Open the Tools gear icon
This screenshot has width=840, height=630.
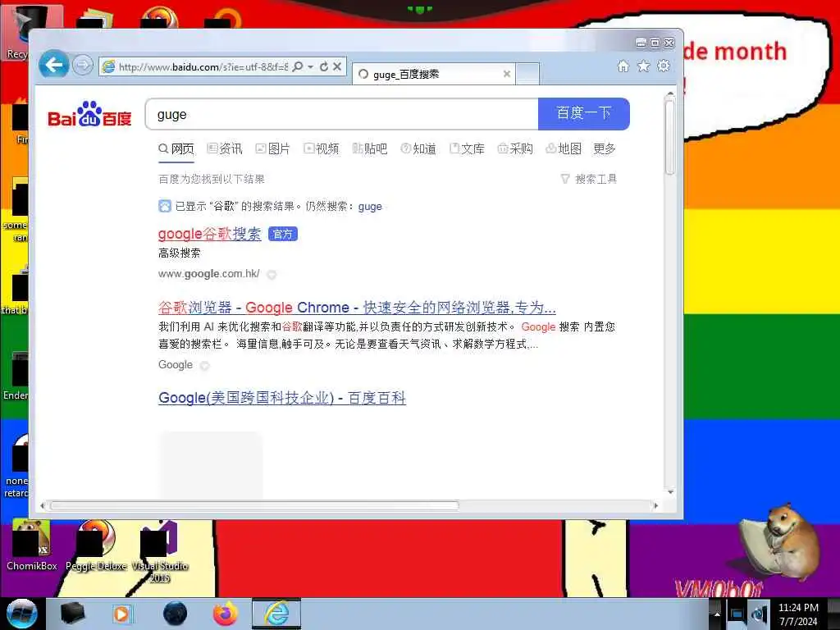click(x=664, y=66)
